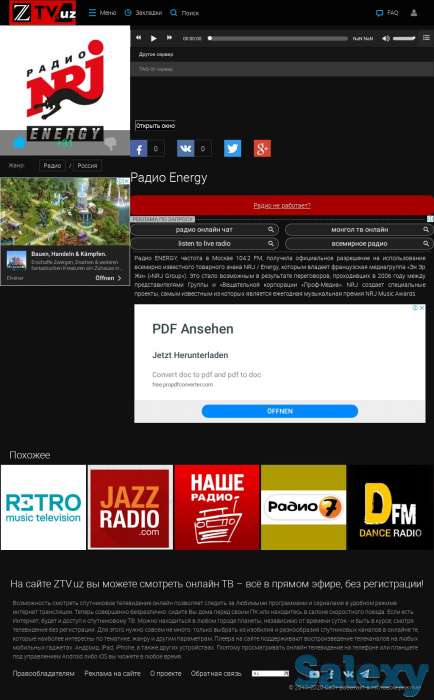Click the PDF Ansehen ad headline
The width and height of the screenshot is (434, 700).
[193, 329]
